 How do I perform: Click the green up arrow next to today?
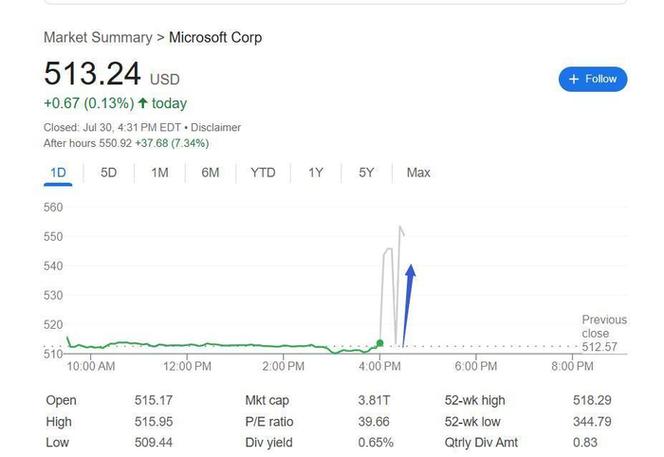[x=143, y=103]
